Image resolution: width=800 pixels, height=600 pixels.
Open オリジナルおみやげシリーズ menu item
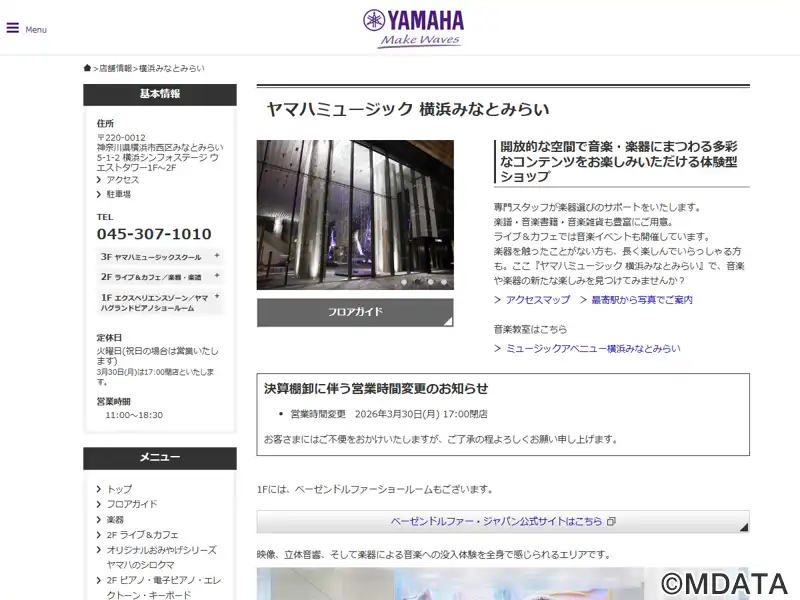pyautogui.click(x=161, y=557)
